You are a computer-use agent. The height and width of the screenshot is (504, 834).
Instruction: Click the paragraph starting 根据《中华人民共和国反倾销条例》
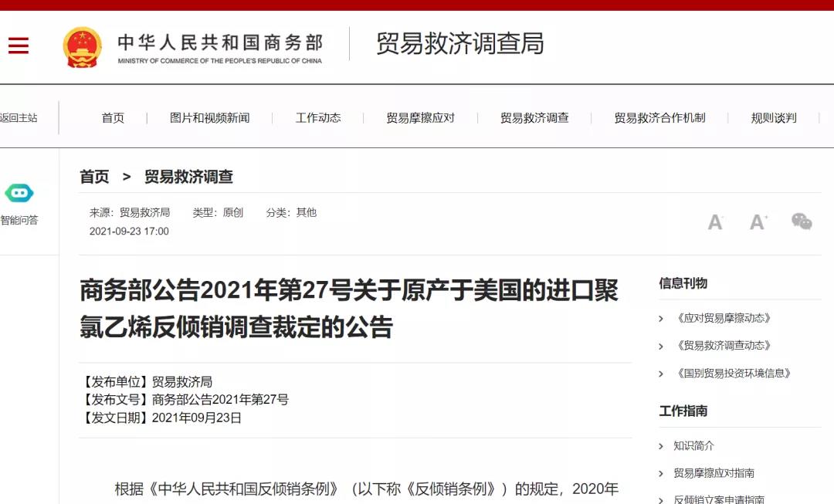coord(367,489)
